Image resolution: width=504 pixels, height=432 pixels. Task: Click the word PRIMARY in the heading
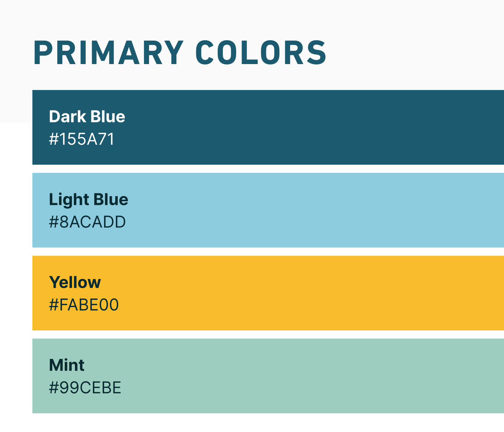pos(108,53)
